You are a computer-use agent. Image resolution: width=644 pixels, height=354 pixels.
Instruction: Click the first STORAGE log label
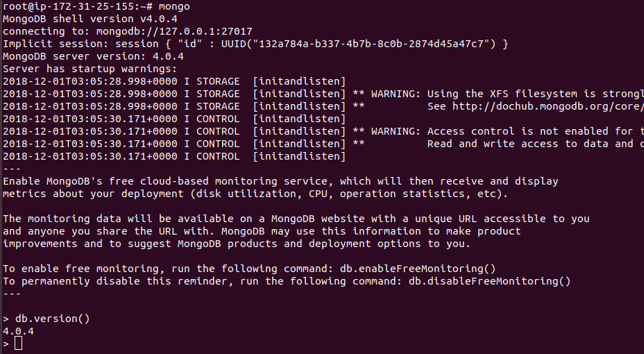pyautogui.click(x=218, y=81)
